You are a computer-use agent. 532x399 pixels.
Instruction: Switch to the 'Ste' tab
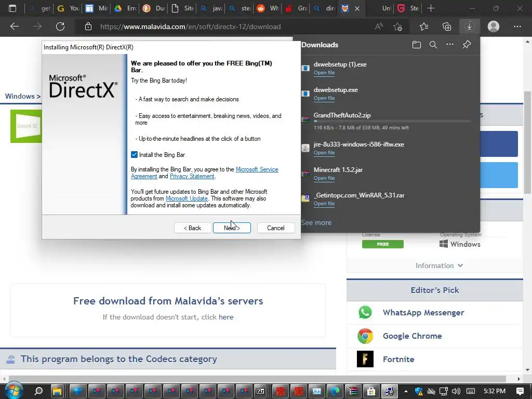pyautogui.click(x=408, y=8)
